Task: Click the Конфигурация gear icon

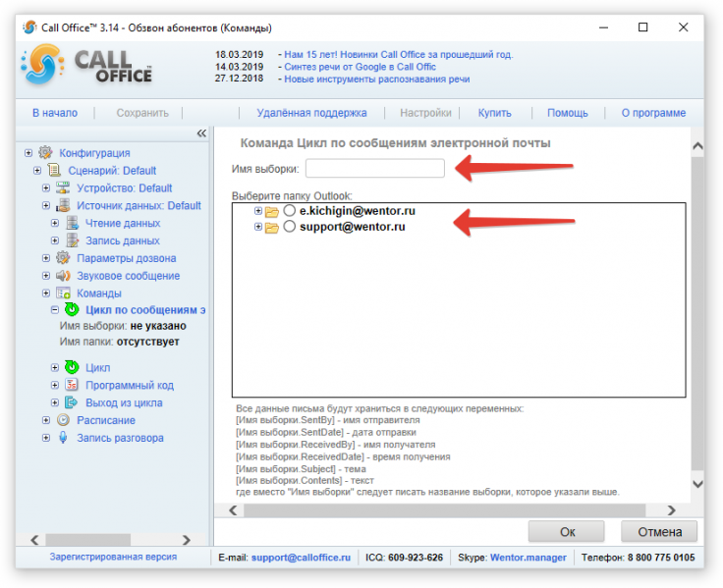Action: pos(45,152)
